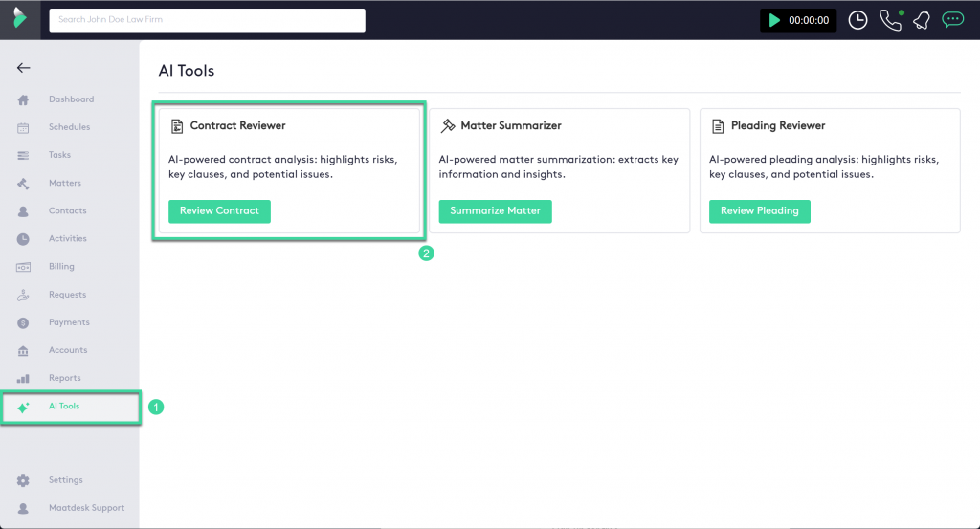This screenshot has height=529, width=980.
Task: Click the back arrow in the sidebar
Action: click(24, 68)
